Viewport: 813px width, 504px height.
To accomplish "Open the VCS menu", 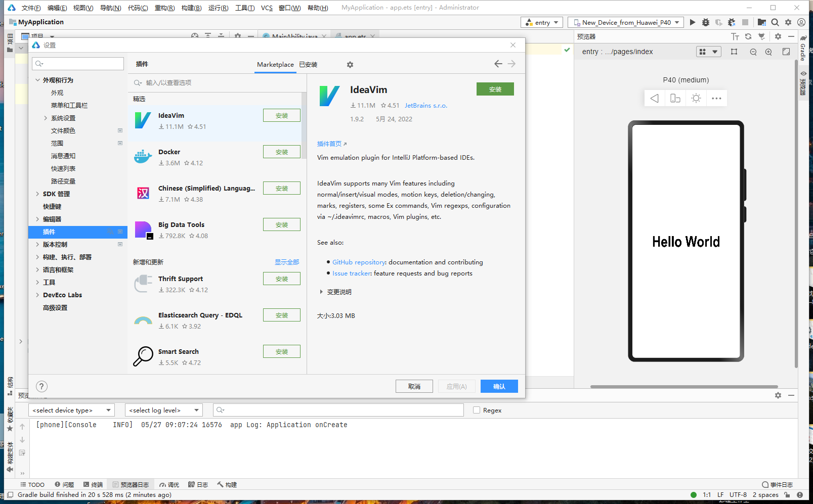I will pyautogui.click(x=267, y=8).
